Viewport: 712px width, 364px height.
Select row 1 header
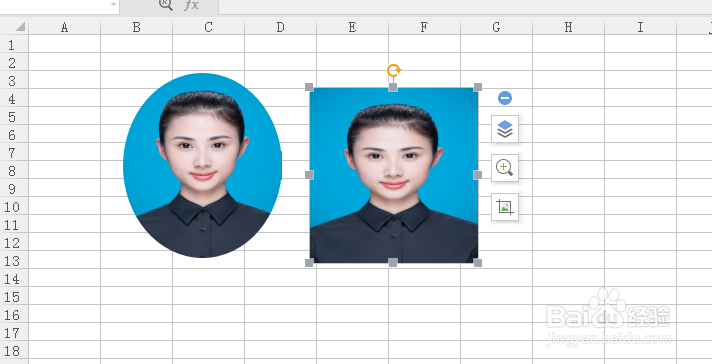click(14, 44)
